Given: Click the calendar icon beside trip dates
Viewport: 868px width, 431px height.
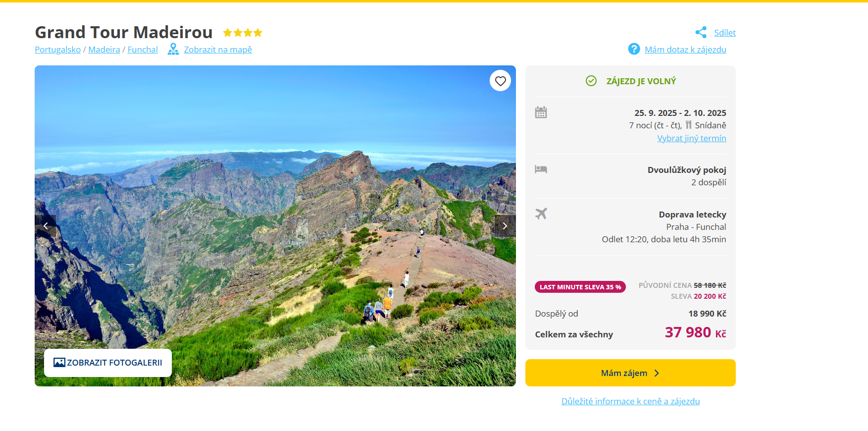Looking at the screenshot, I should [x=541, y=112].
